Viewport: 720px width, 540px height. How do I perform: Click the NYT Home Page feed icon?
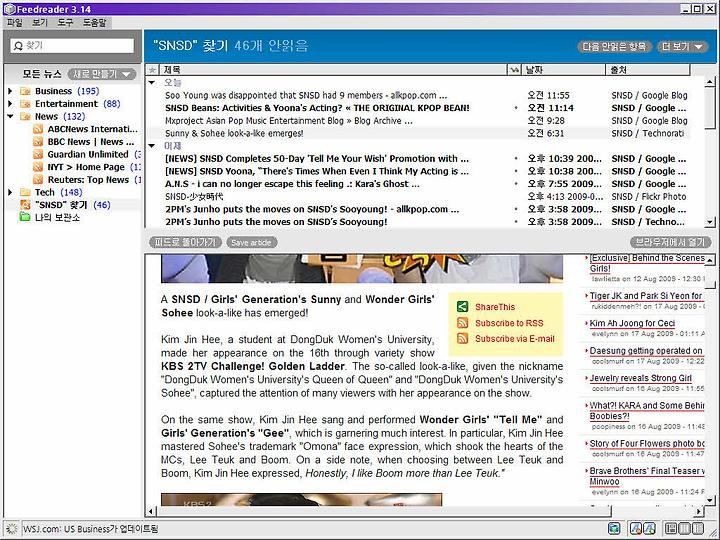38,167
